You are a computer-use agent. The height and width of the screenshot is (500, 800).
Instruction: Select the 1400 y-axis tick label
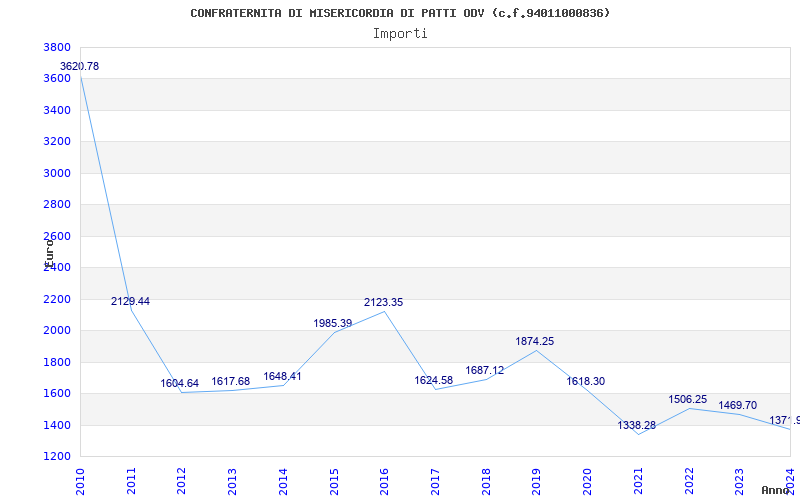pos(57,426)
